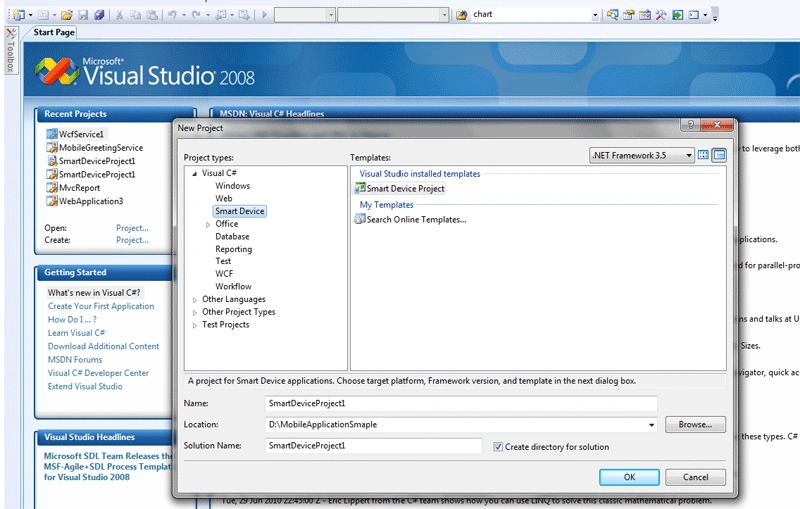Image resolution: width=800 pixels, height=509 pixels.
Task: Click the Save All toolbar icon
Action: 99,15
